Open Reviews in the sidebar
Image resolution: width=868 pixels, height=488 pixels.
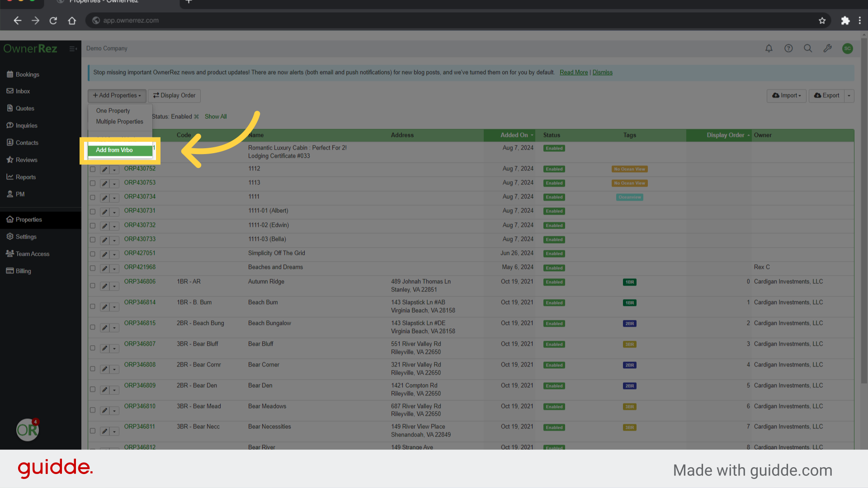coord(26,160)
